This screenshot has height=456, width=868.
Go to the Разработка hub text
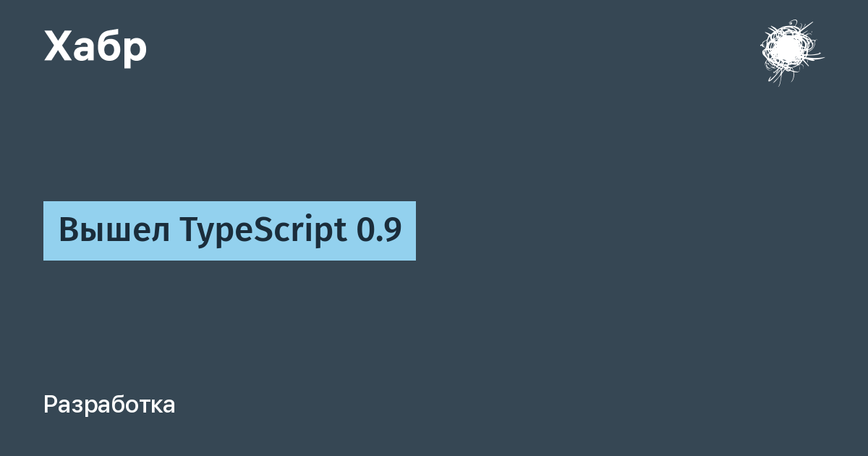tap(109, 405)
